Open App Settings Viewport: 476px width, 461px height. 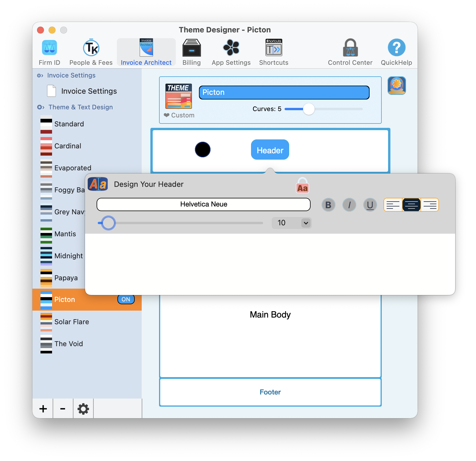pyautogui.click(x=231, y=51)
